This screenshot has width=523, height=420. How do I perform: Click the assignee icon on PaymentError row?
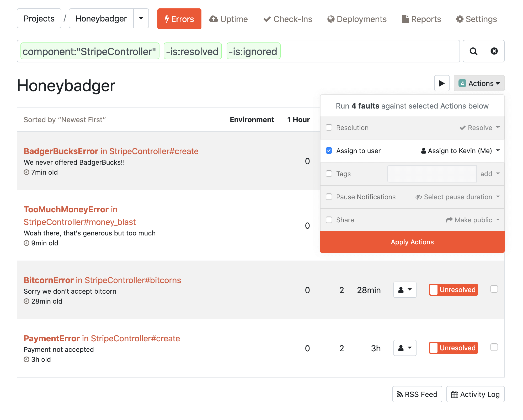pyautogui.click(x=404, y=348)
